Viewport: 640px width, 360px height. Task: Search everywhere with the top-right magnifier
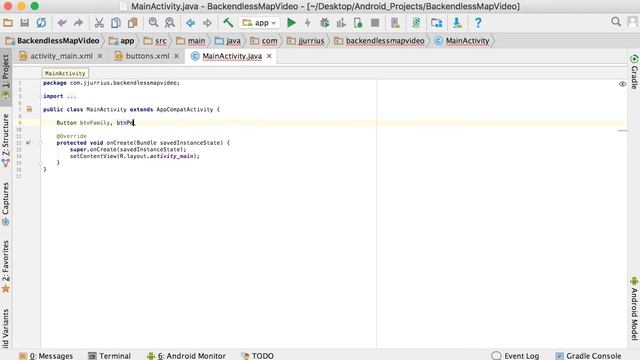616,22
